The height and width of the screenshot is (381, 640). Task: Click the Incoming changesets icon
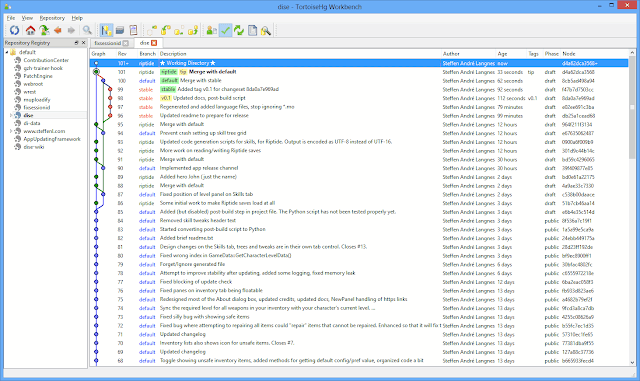(152, 30)
